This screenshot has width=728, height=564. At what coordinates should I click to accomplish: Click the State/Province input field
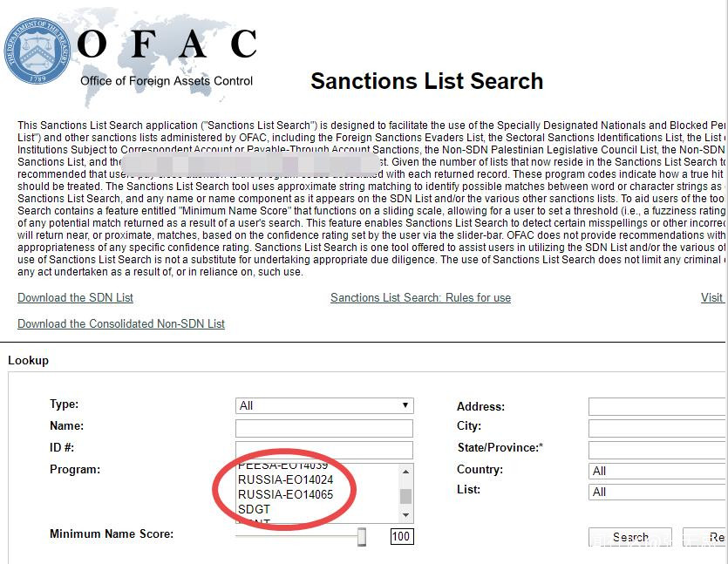click(x=657, y=450)
